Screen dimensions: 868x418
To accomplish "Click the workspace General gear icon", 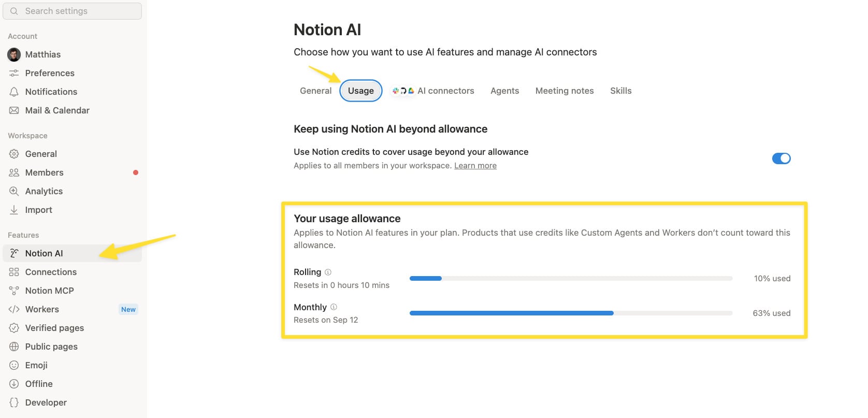I will tap(14, 154).
